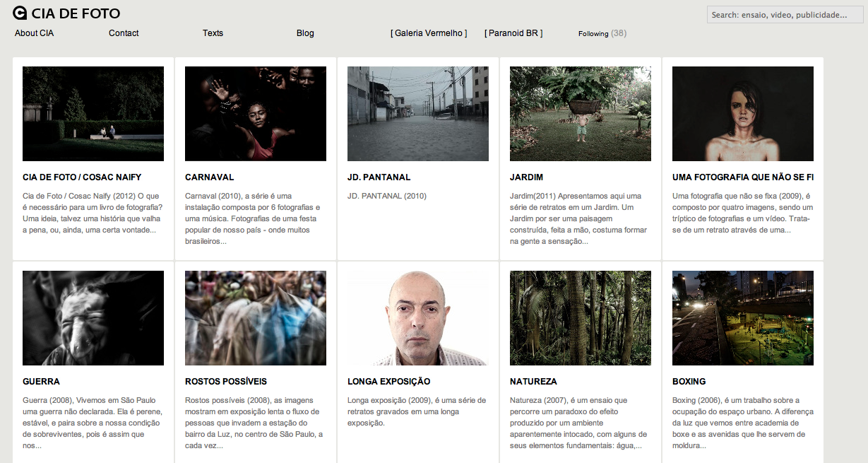Open the Carnaval project thumbnail
The width and height of the screenshot is (868, 463).
[256, 114]
